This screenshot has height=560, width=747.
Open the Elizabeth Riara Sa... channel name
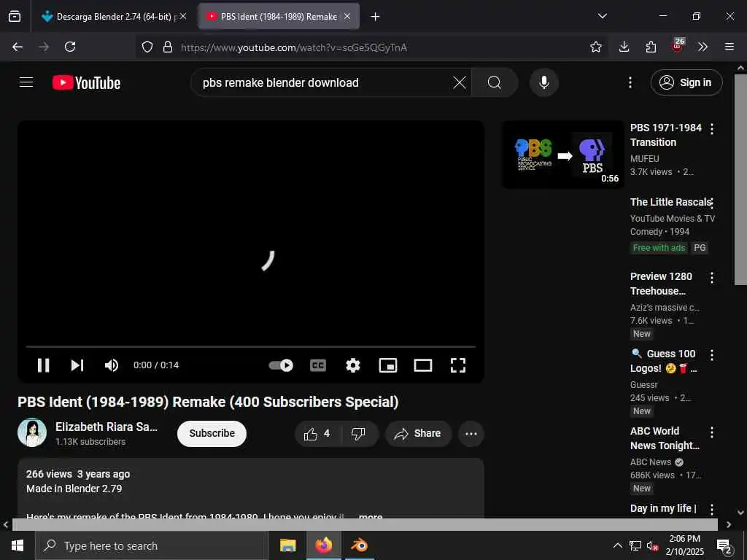pos(107,427)
